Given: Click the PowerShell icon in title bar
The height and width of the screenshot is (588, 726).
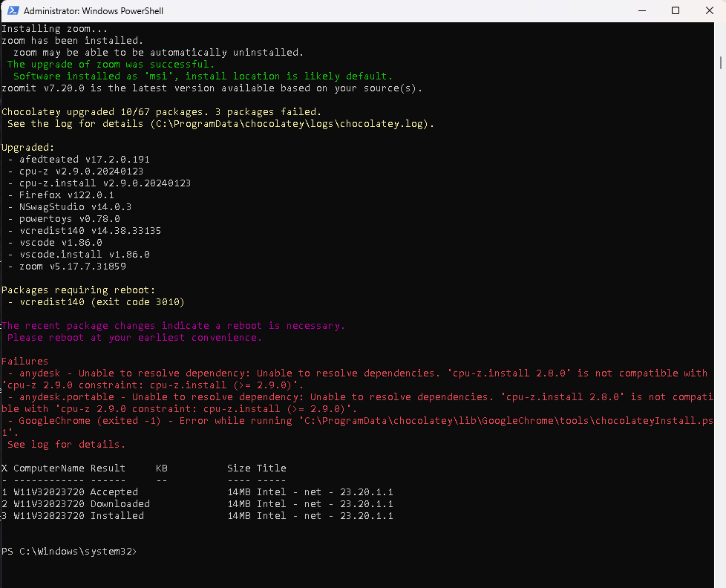Looking at the screenshot, I should pyautogui.click(x=13, y=10).
